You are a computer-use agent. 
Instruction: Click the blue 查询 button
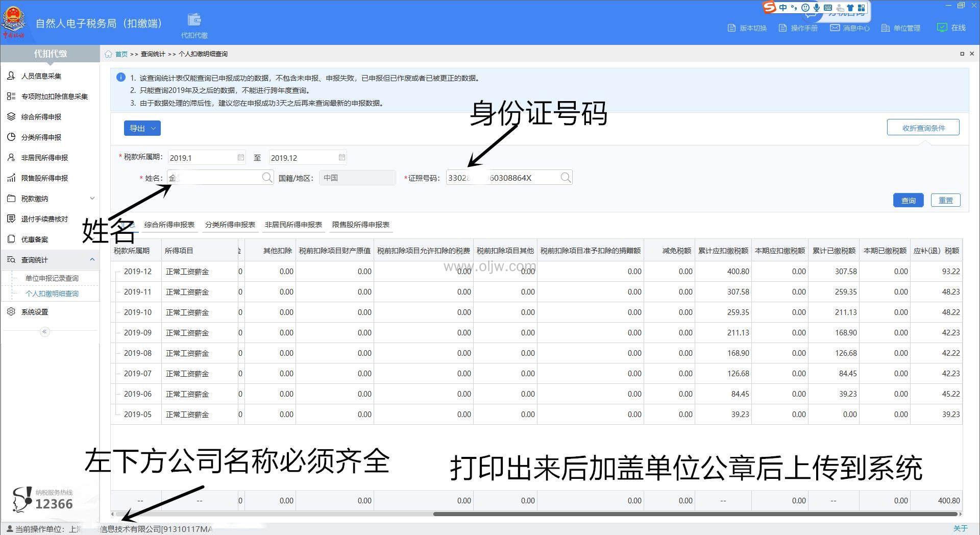(908, 201)
